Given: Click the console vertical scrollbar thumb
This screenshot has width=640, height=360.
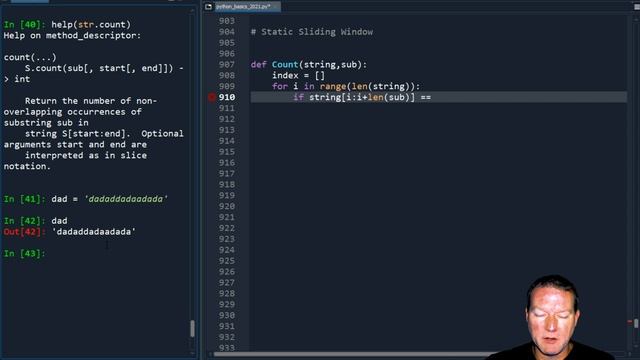Looking at the screenshot, I should [192, 328].
